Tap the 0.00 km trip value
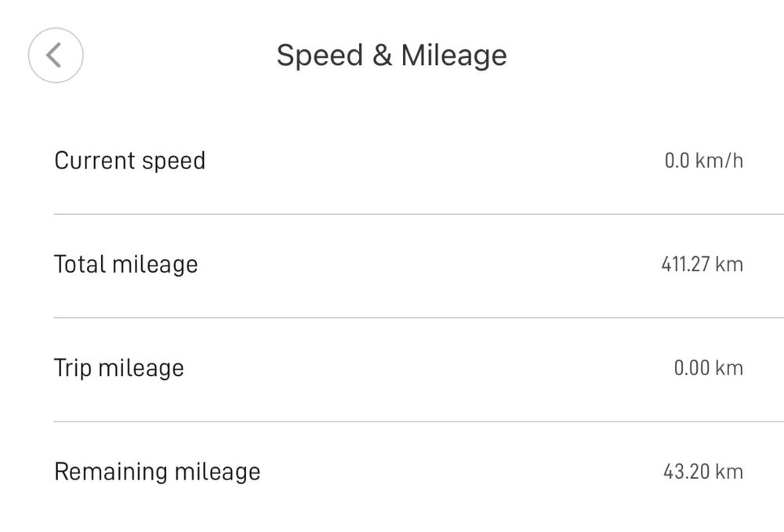The height and width of the screenshot is (532, 784). (708, 367)
